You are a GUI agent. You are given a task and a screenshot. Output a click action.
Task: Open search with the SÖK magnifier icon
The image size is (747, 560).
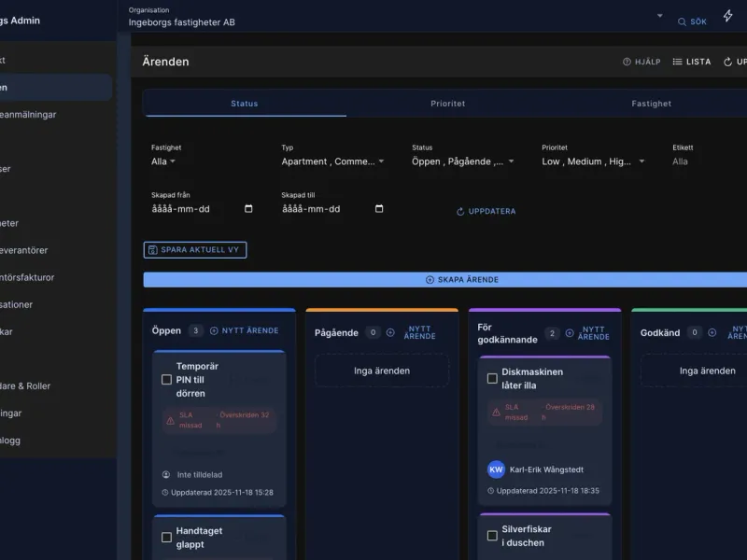pyautogui.click(x=682, y=21)
